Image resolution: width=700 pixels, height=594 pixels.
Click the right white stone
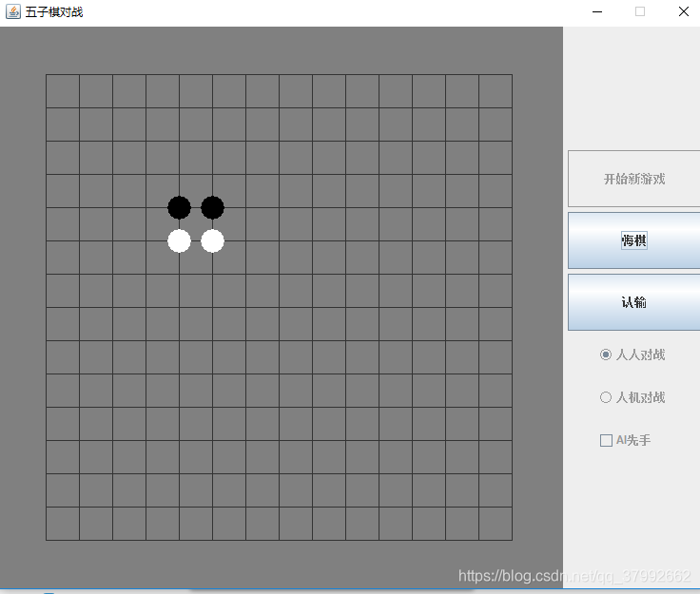pyautogui.click(x=212, y=240)
